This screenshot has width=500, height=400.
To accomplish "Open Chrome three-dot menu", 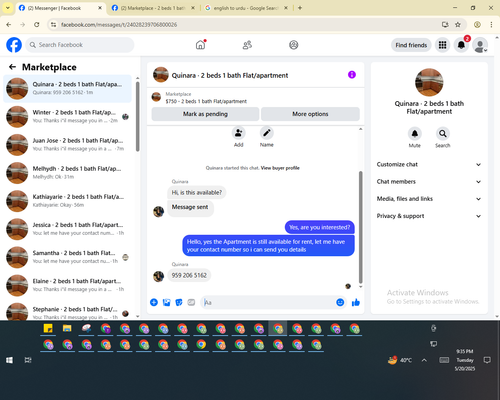I will click(491, 24).
